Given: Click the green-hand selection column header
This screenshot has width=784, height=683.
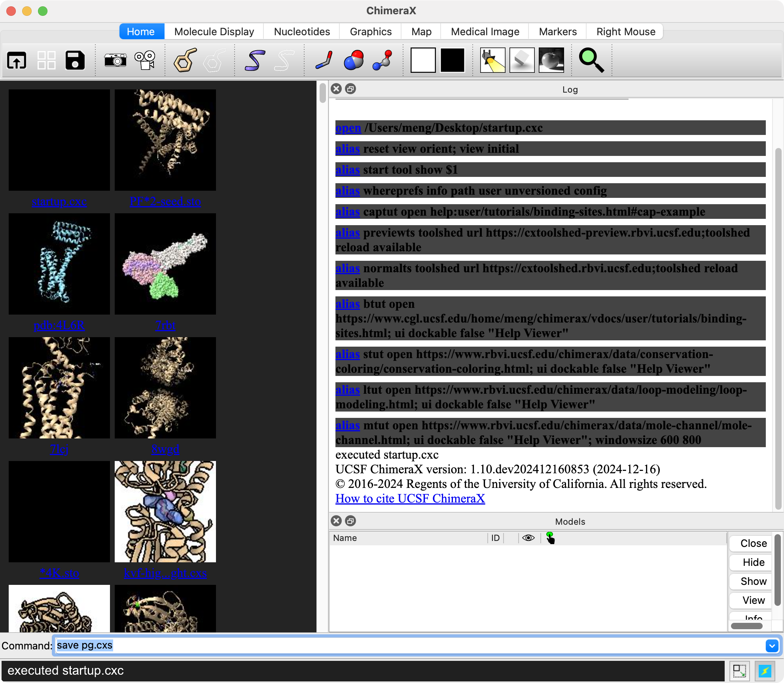Looking at the screenshot, I should pos(550,538).
